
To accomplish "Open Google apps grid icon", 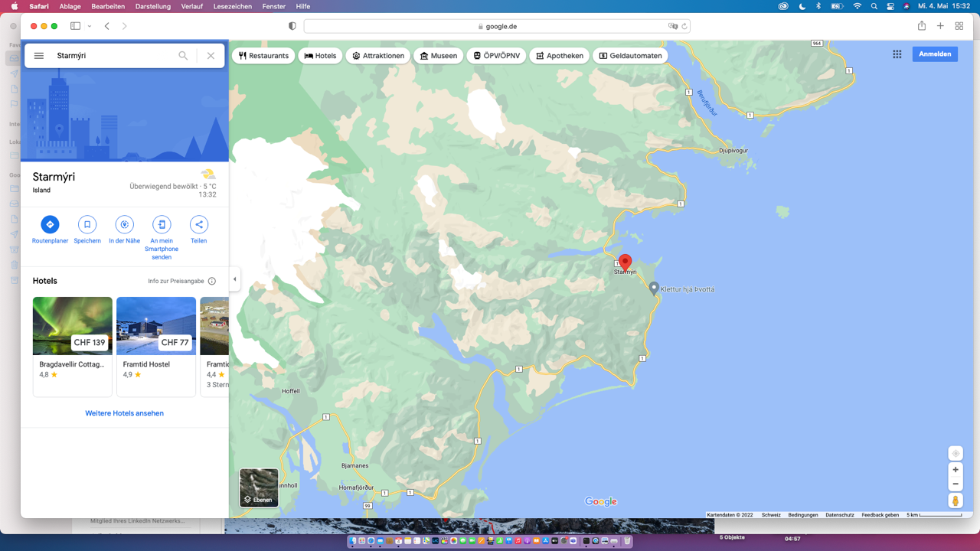I will 897,54.
